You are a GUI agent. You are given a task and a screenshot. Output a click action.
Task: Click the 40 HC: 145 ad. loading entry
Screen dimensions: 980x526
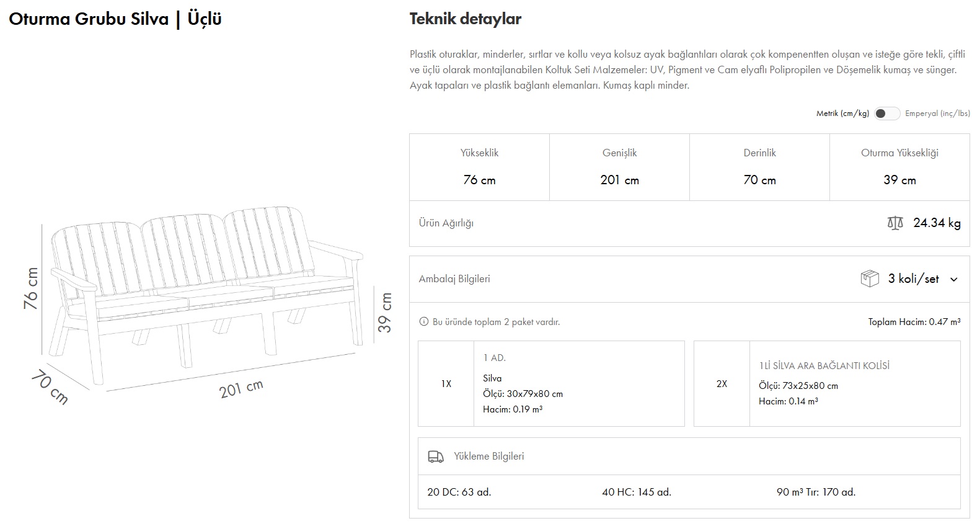click(x=636, y=492)
